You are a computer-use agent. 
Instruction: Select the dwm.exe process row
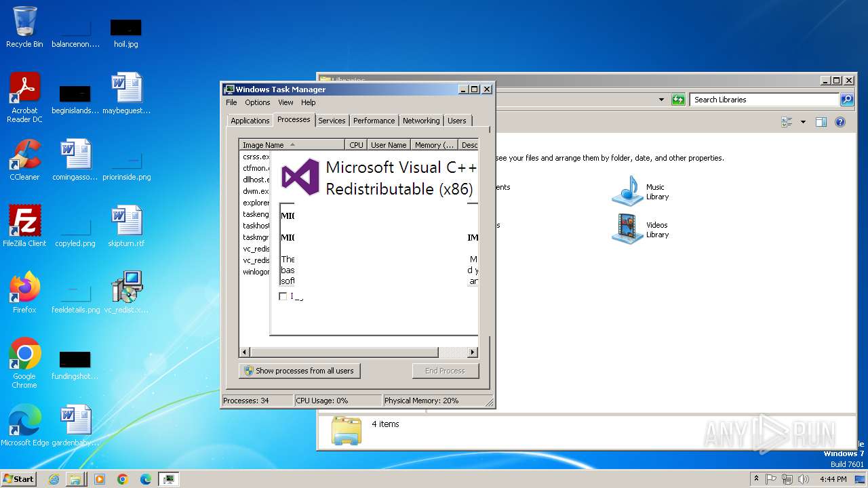click(x=256, y=191)
